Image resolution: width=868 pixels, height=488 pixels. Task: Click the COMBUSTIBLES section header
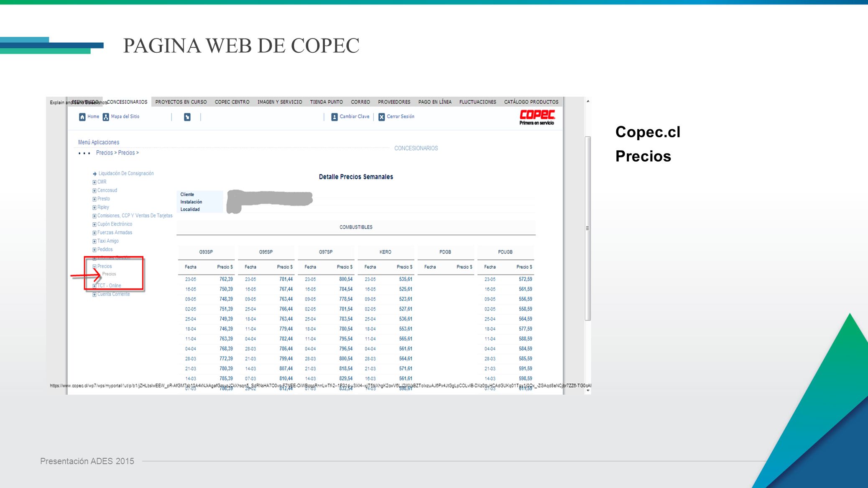[x=356, y=227]
